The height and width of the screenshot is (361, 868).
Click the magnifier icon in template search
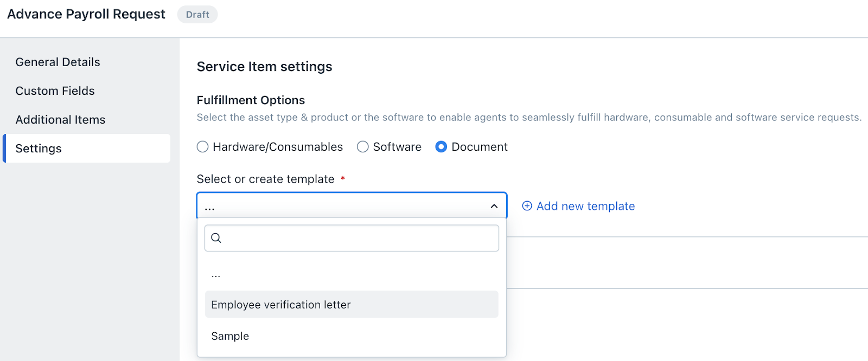click(216, 238)
